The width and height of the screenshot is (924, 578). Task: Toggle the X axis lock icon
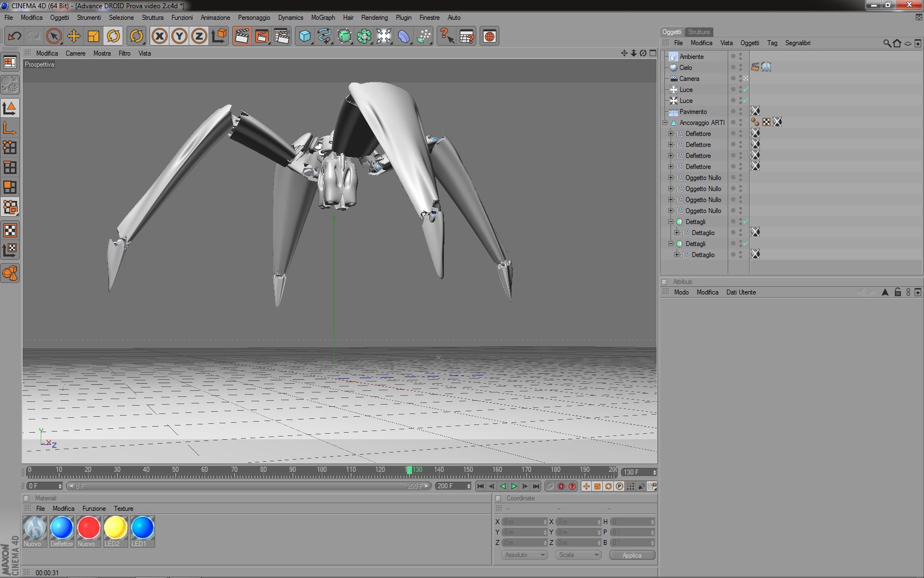[x=159, y=36]
